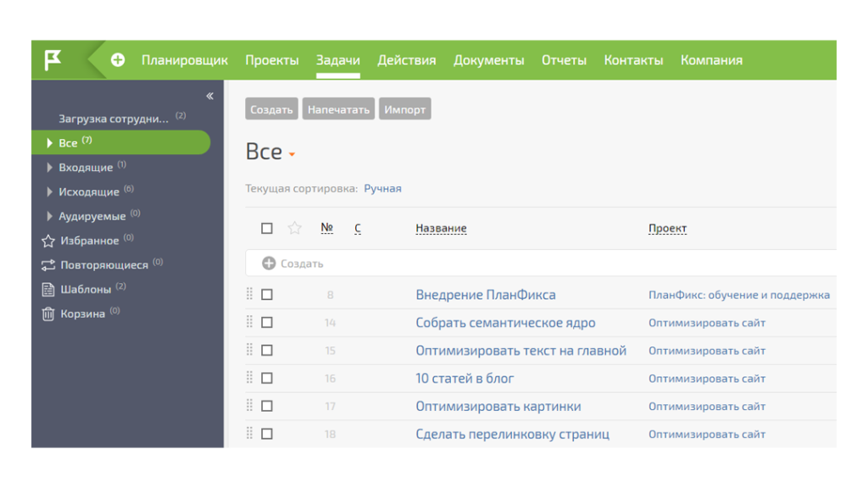The width and height of the screenshot is (868, 488).
Task: Open the Отчеты menu tab
Action: coord(564,60)
